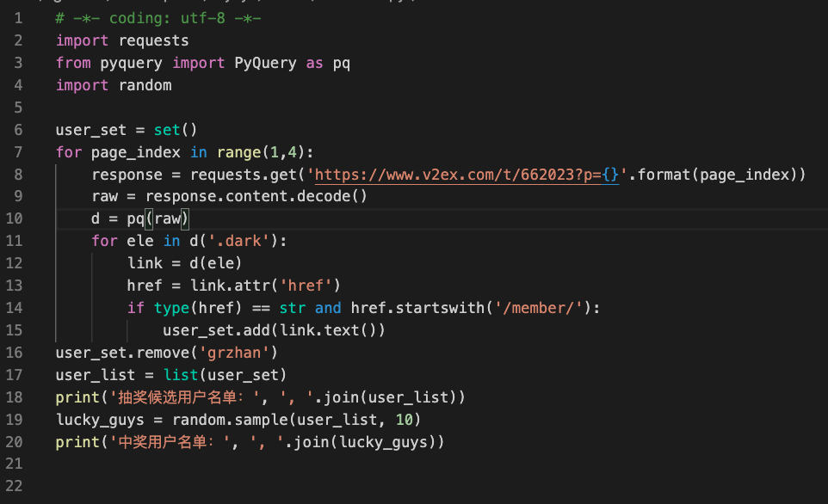The height and width of the screenshot is (504, 828).
Task: Click line number 20 in the gutter
Action: tap(15, 442)
